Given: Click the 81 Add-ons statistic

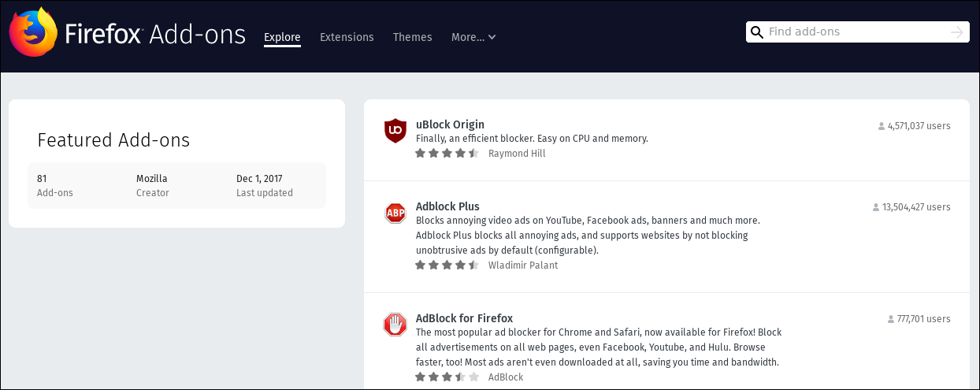Looking at the screenshot, I should (x=55, y=186).
